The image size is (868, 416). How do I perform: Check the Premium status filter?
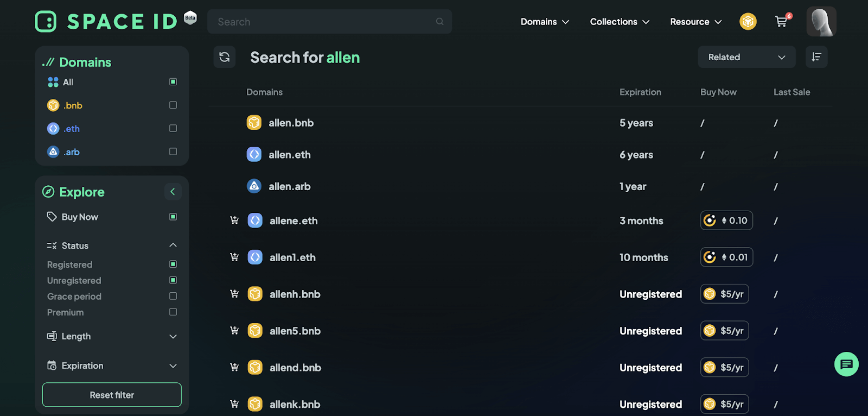tap(173, 312)
